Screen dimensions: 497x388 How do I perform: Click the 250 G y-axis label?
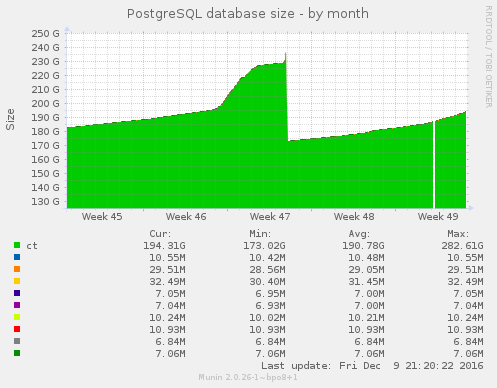coord(45,34)
